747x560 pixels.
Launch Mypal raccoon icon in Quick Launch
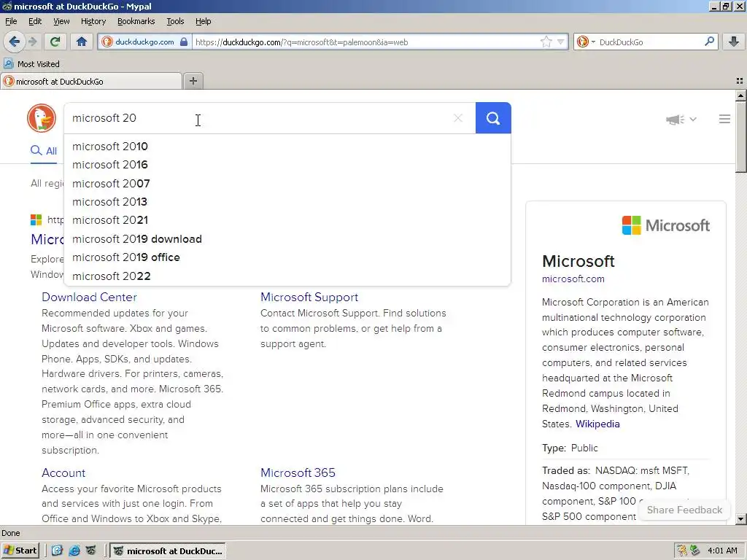(x=91, y=551)
